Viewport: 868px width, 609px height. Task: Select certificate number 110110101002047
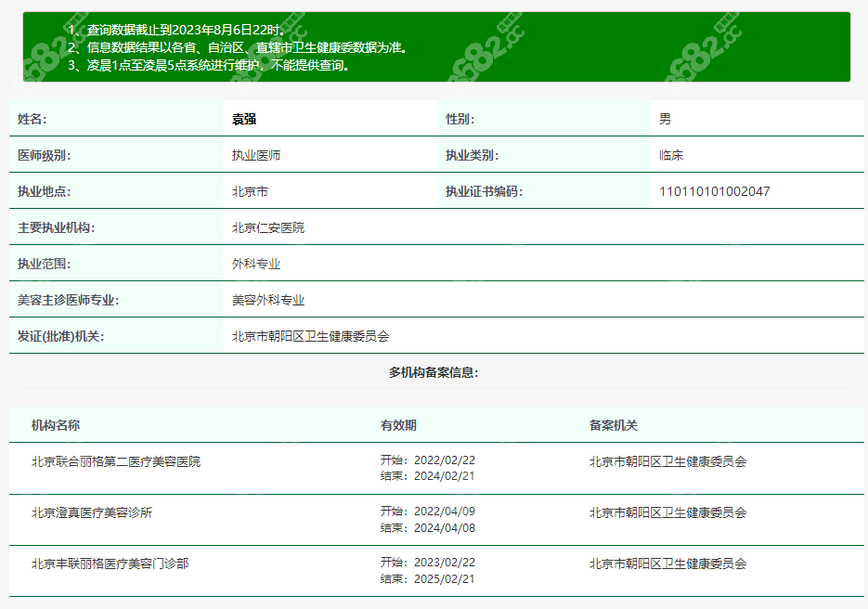[x=714, y=191]
